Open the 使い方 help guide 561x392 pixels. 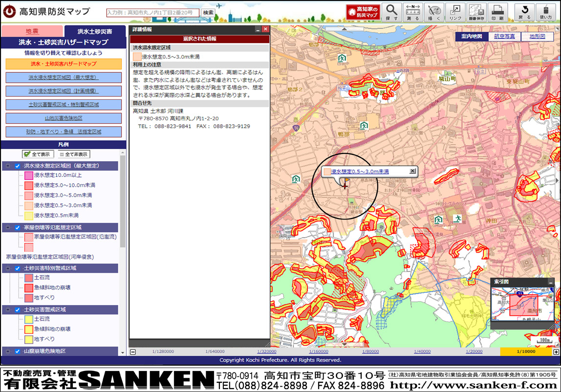click(x=546, y=12)
